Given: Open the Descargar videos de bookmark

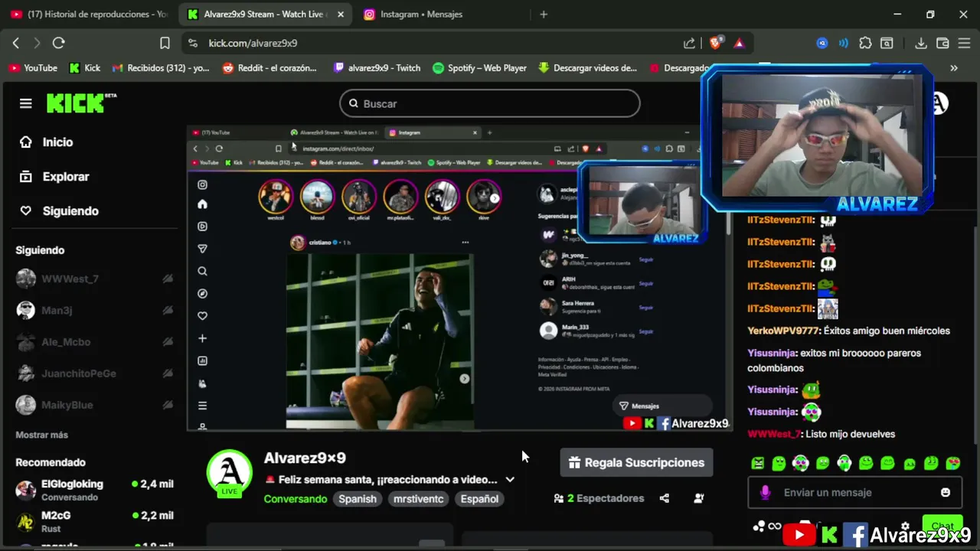Looking at the screenshot, I should [588, 68].
